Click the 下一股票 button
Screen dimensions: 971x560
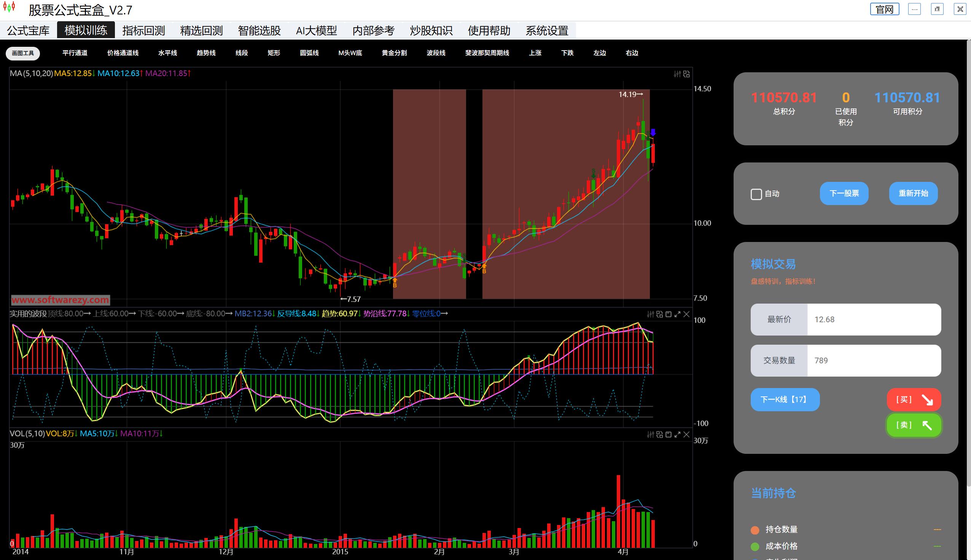coord(844,194)
